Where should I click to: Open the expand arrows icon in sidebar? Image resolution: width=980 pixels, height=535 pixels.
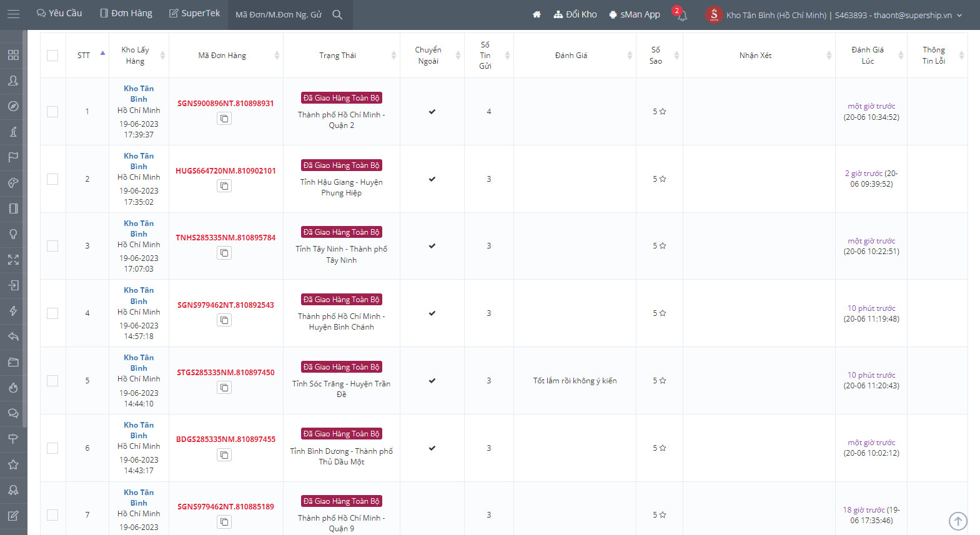tap(13, 260)
